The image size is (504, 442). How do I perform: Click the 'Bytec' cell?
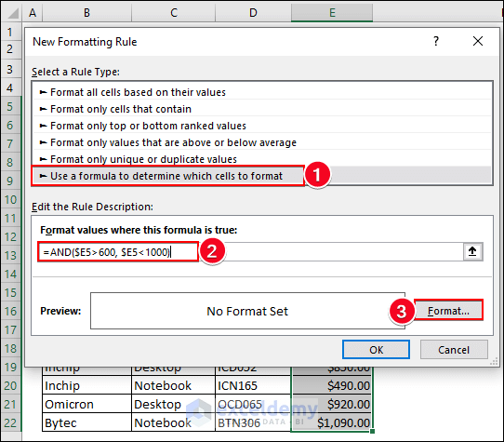86,422
